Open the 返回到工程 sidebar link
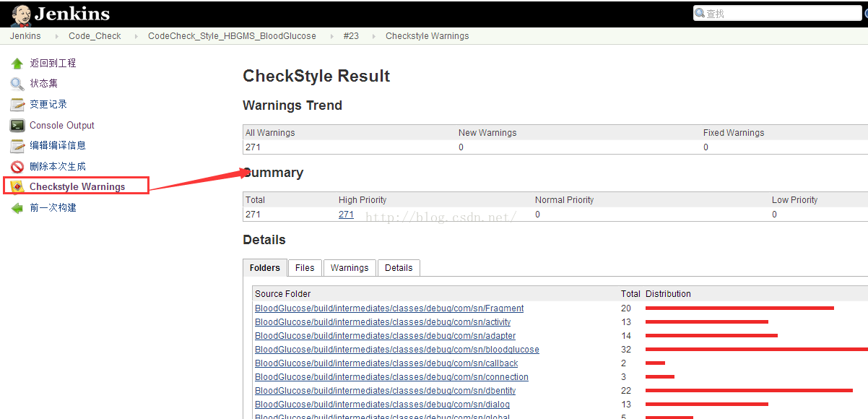Image resolution: width=868 pixels, height=419 pixels. [x=53, y=64]
